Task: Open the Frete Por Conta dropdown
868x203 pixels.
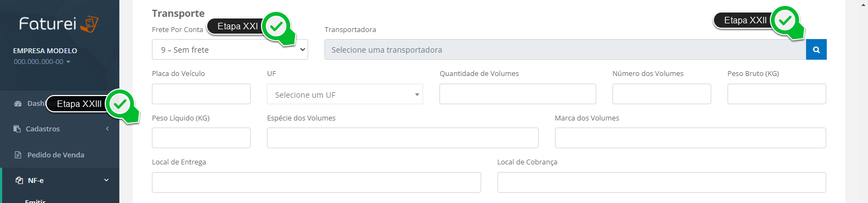Action: click(x=230, y=49)
